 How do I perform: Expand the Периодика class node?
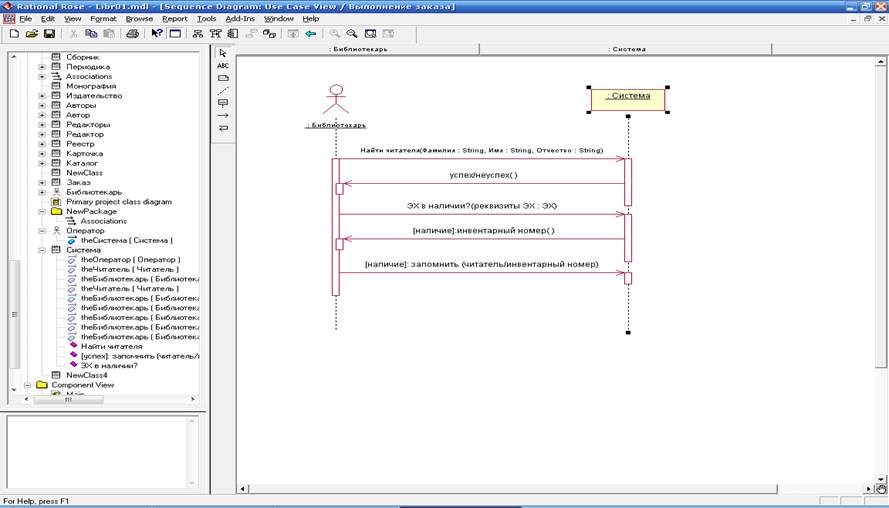pyautogui.click(x=42, y=67)
